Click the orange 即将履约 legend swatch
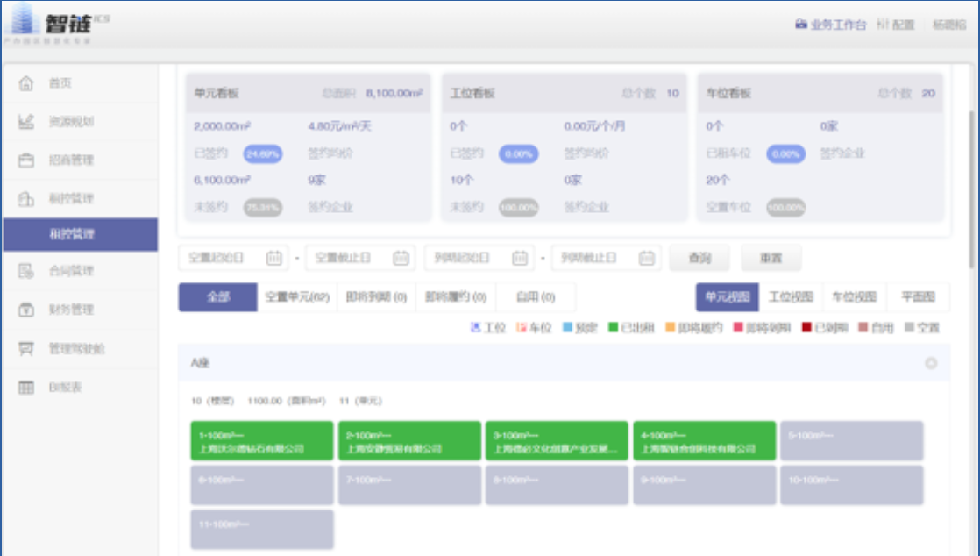The width and height of the screenshot is (980, 556). [x=670, y=328]
